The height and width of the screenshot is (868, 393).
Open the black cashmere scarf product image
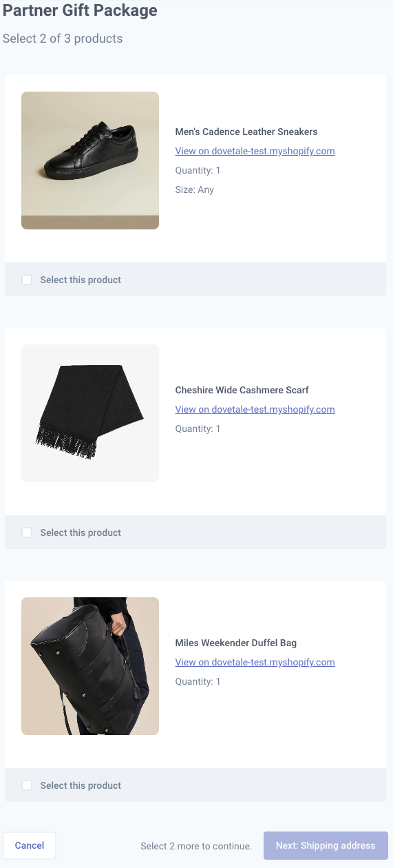point(90,413)
